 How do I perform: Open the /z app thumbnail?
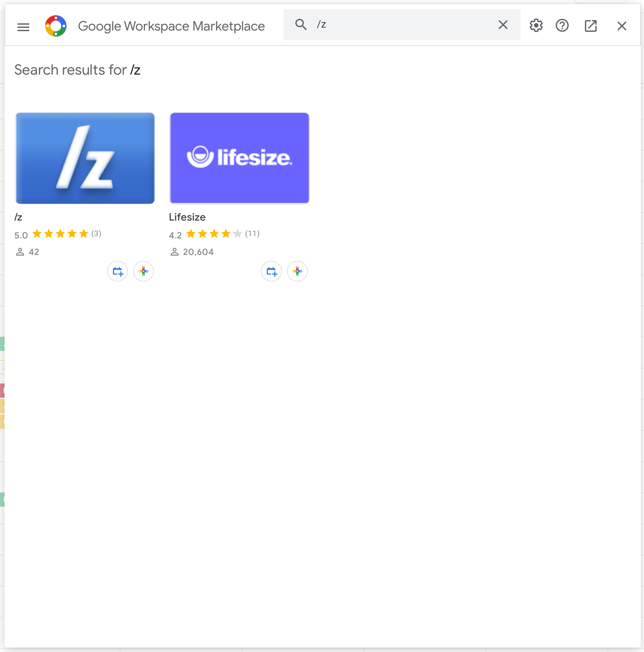tap(85, 158)
